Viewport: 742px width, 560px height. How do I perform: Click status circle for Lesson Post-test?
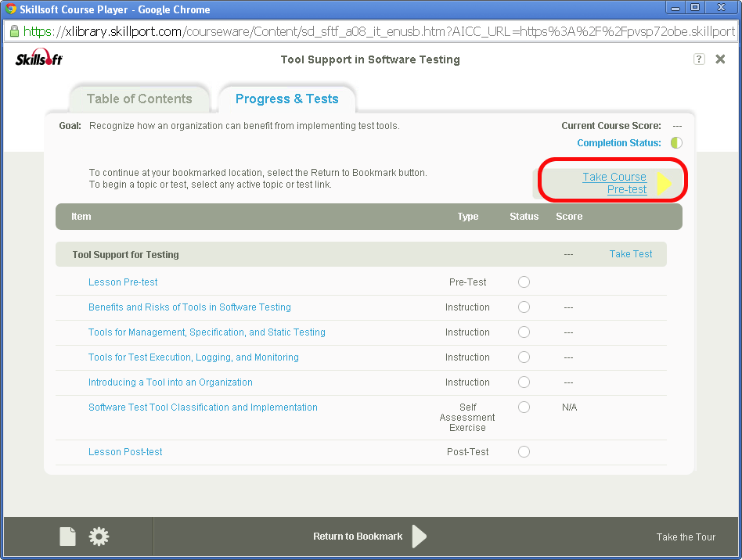point(524,452)
